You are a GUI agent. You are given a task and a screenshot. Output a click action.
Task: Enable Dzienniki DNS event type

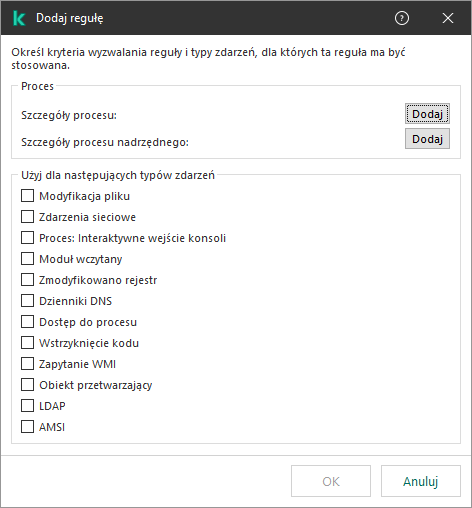pos(27,301)
